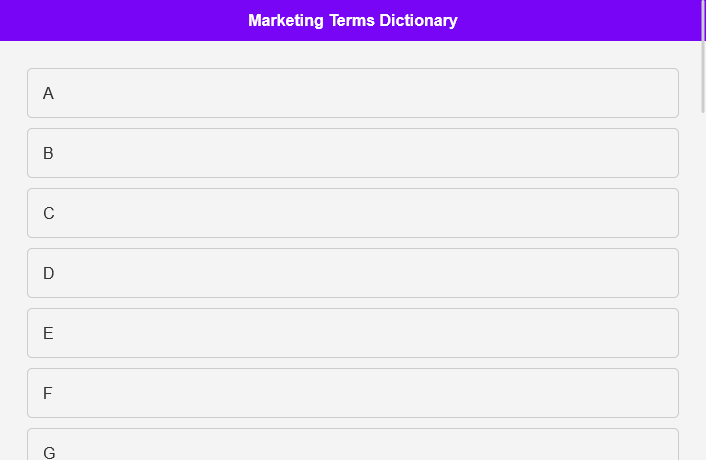Expand the C terms section
Screen dimensions: 706x460
(352, 213)
